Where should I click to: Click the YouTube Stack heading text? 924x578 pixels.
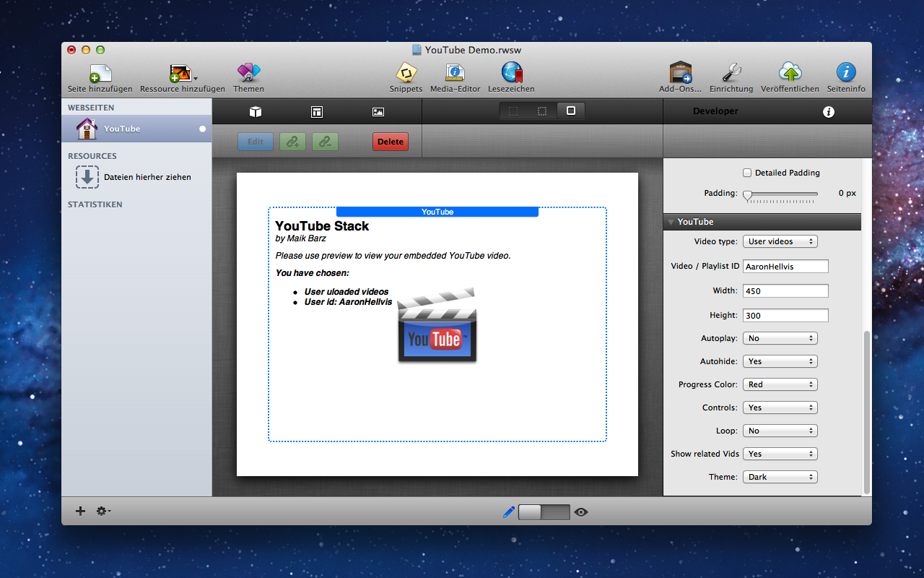[322, 226]
